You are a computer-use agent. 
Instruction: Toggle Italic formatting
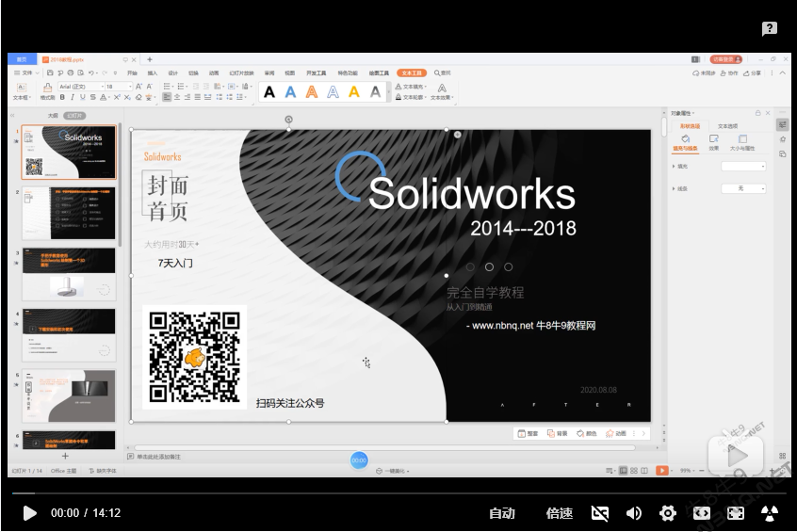point(73,97)
